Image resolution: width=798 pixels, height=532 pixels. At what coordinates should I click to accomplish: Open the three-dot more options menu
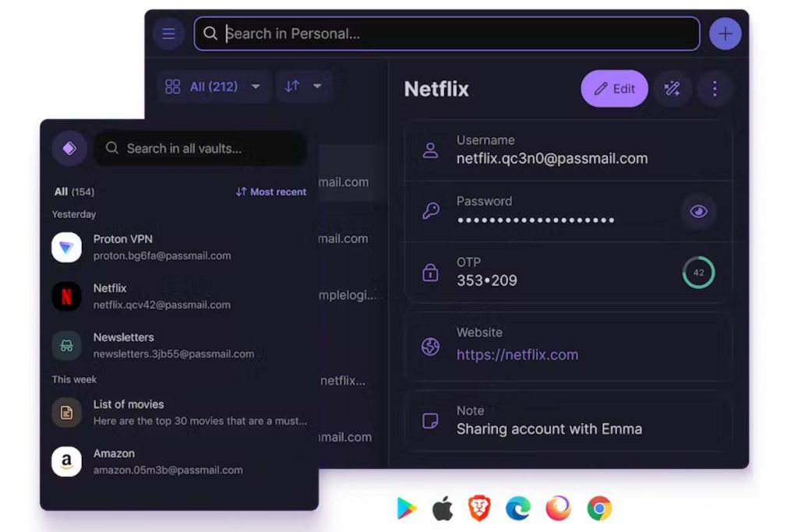pos(715,89)
